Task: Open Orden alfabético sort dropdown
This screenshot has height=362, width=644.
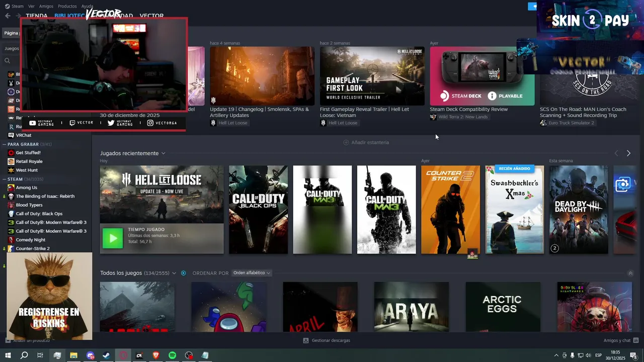Action: click(252, 273)
